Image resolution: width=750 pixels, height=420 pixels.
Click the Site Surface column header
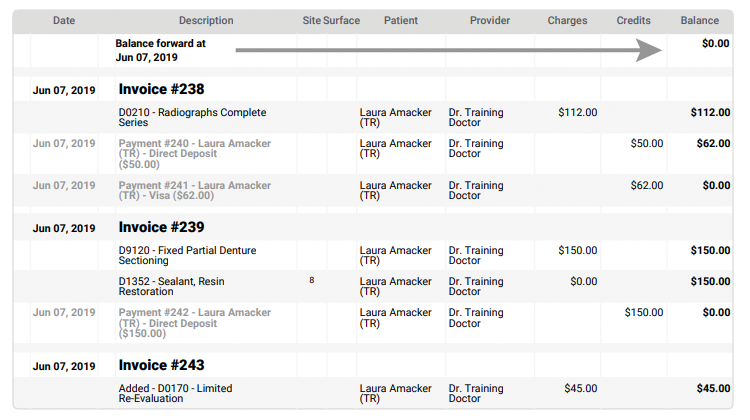(x=331, y=21)
